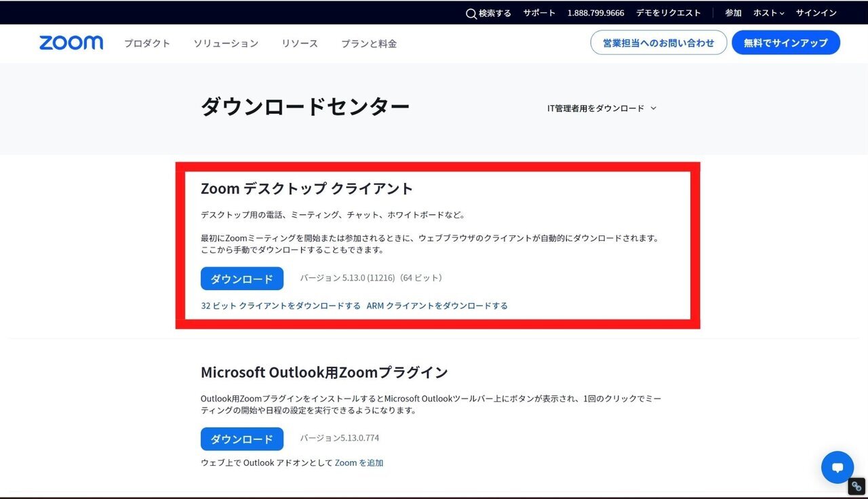The height and width of the screenshot is (499, 868).
Task: Open the blue chat bubble widget
Action: pos(837,467)
